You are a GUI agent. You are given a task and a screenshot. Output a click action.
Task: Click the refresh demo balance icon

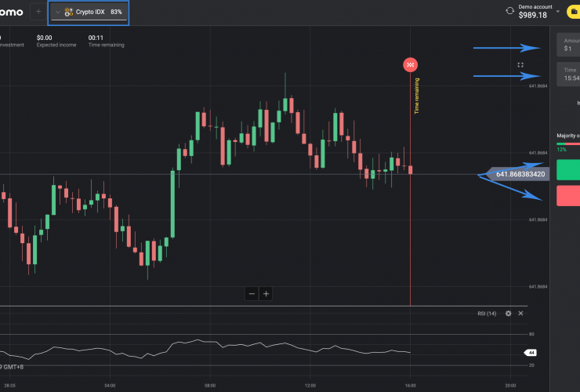(510, 12)
